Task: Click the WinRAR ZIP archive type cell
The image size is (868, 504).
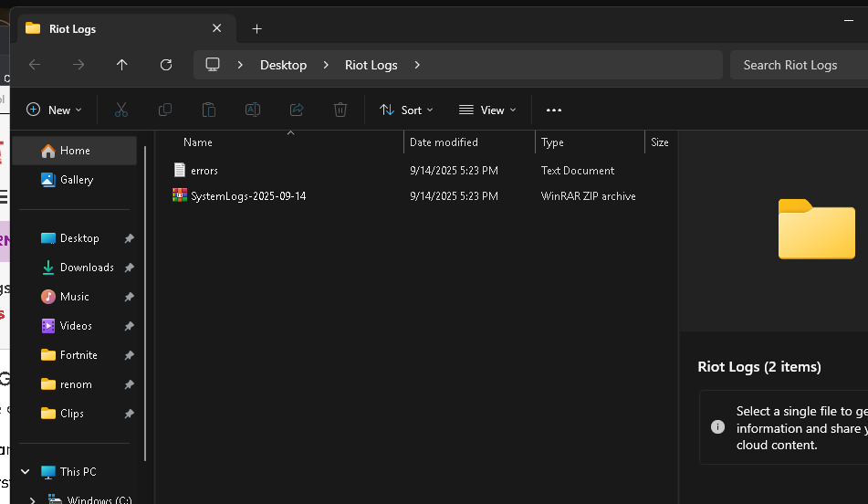Action: (x=589, y=196)
